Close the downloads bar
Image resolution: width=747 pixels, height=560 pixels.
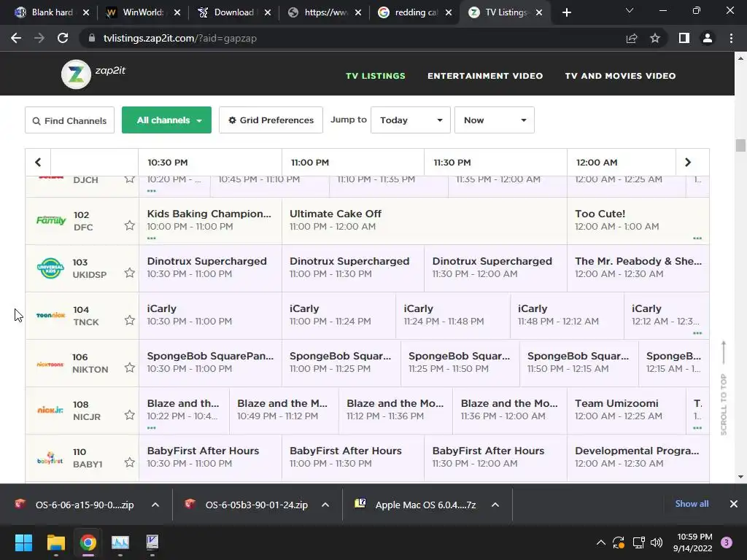click(x=734, y=504)
